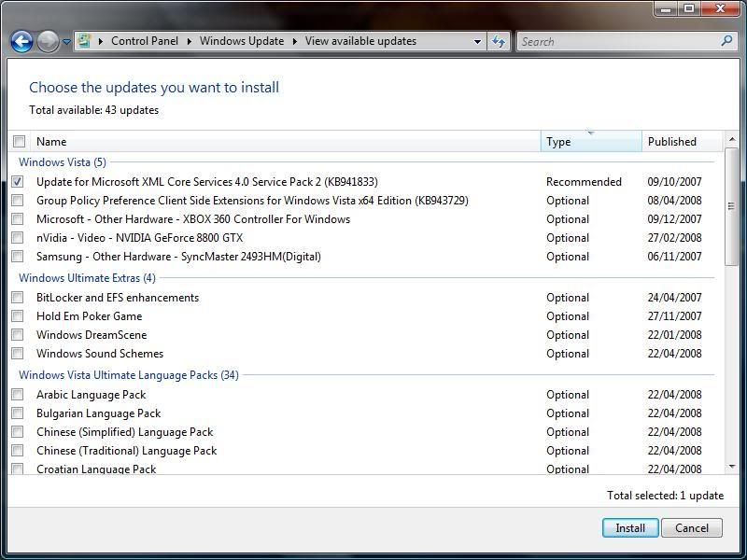Click the Back navigation arrow button
Image resolution: width=747 pixels, height=560 pixels.
(x=21, y=41)
